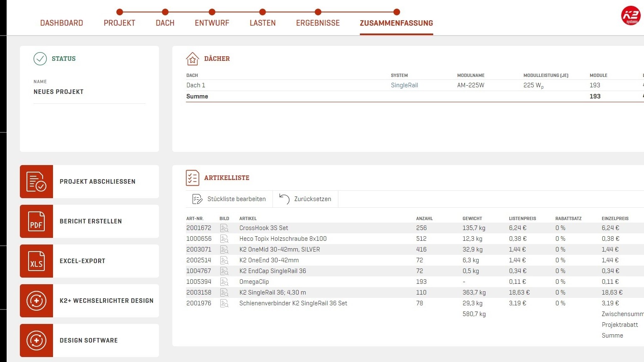Click the Dach 1 row name
Image resolution: width=644 pixels, height=362 pixels.
(195, 85)
